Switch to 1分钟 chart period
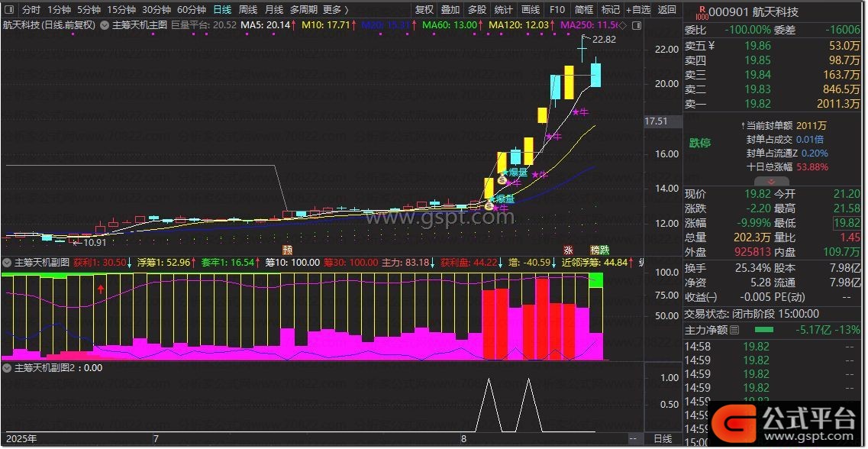 coord(59,10)
